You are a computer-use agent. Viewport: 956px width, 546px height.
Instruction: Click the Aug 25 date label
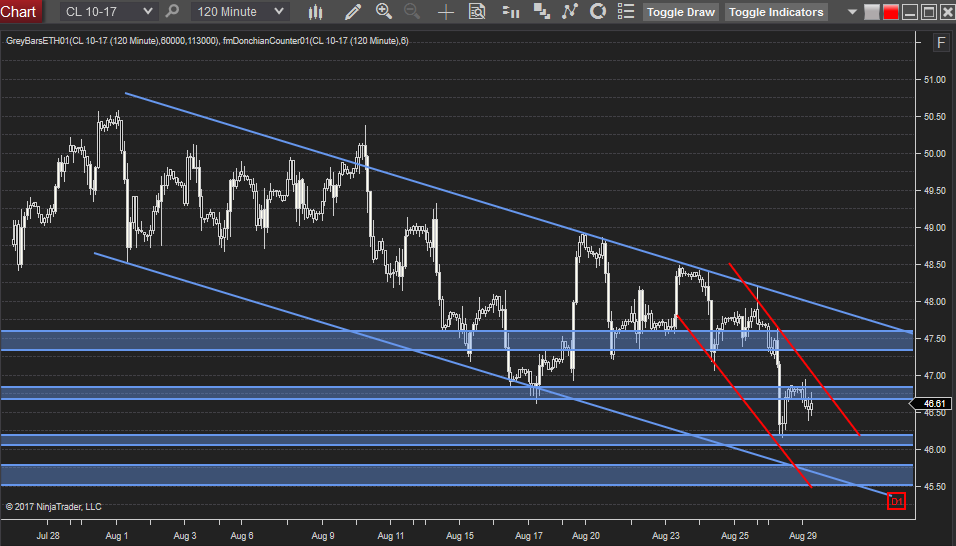[x=735, y=536]
